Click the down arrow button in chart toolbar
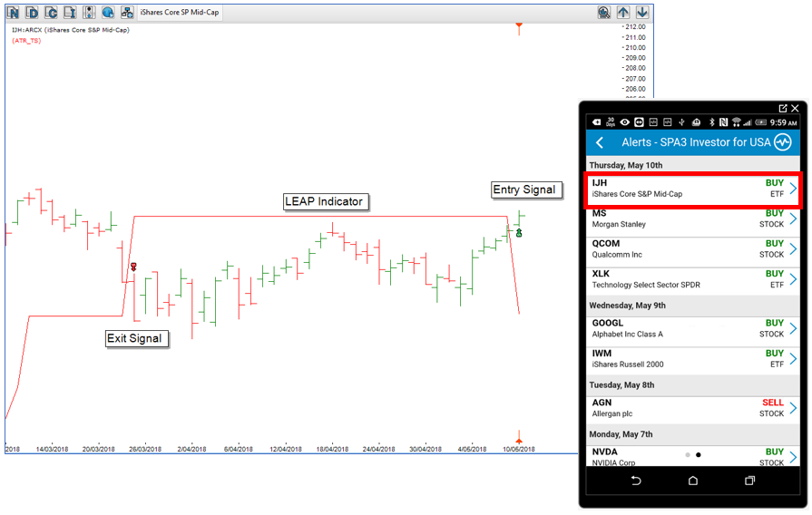 642,13
